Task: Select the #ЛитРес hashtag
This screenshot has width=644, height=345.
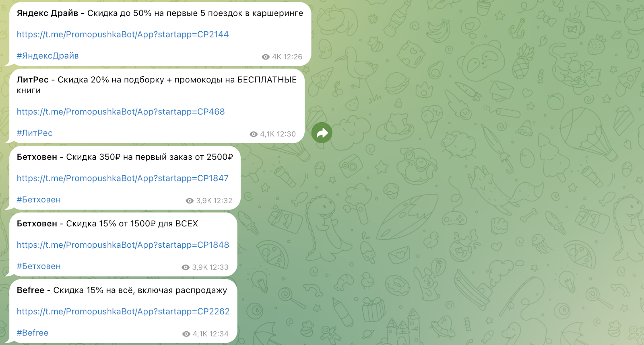Action: (x=35, y=133)
